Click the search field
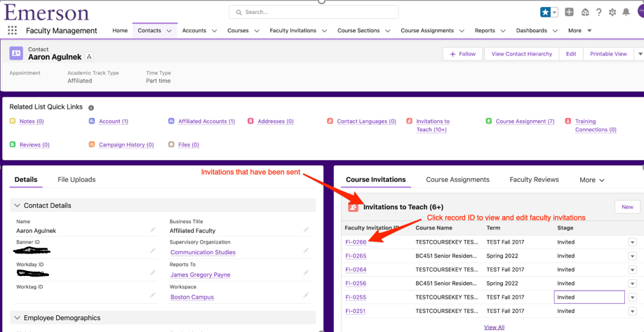The image size is (644, 332). pyautogui.click(x=314, y=13)
